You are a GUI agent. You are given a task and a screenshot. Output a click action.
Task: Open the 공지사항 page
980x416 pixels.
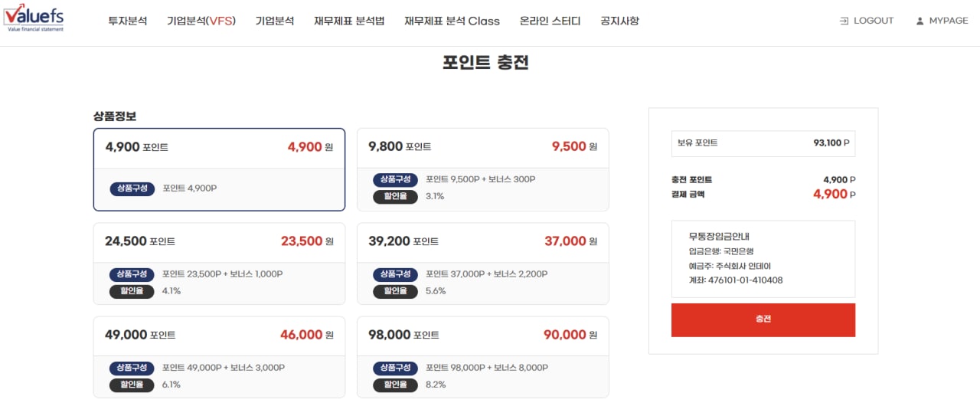[620, 21]
